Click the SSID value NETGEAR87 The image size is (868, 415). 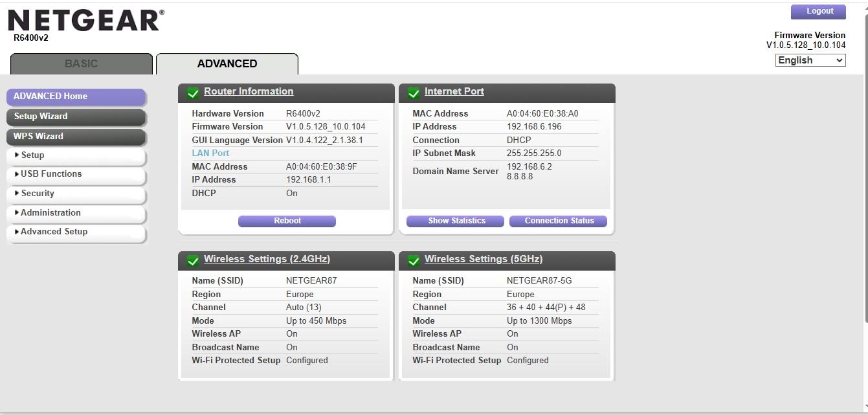[x=311, y=281]
